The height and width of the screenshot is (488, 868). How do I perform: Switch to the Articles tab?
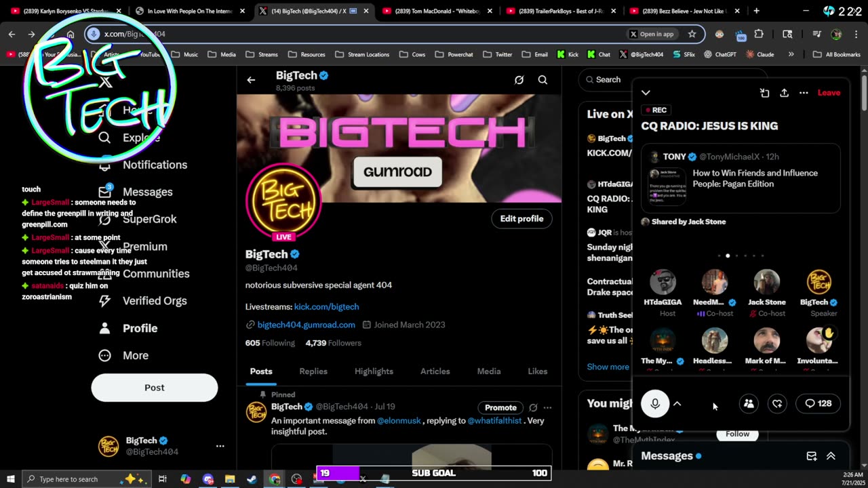tap(435, 371)
